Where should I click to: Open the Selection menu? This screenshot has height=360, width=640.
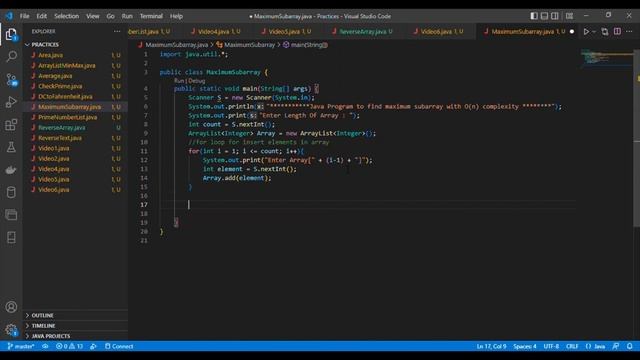[67, 16]
